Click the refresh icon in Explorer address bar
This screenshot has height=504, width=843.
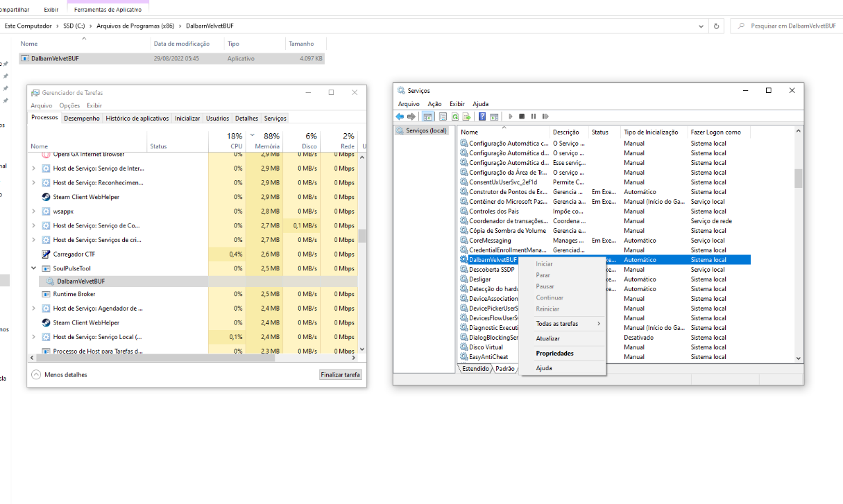[717, 26]
